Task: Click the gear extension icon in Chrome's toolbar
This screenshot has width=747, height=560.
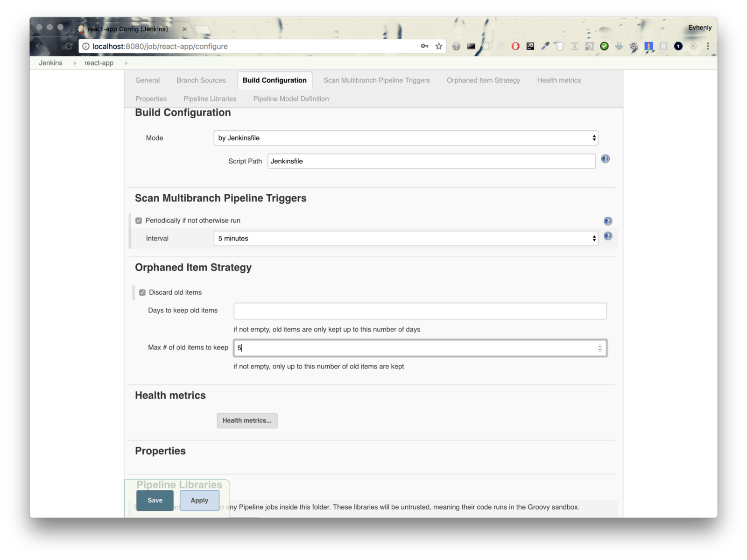Action: (x=456, y=46)
